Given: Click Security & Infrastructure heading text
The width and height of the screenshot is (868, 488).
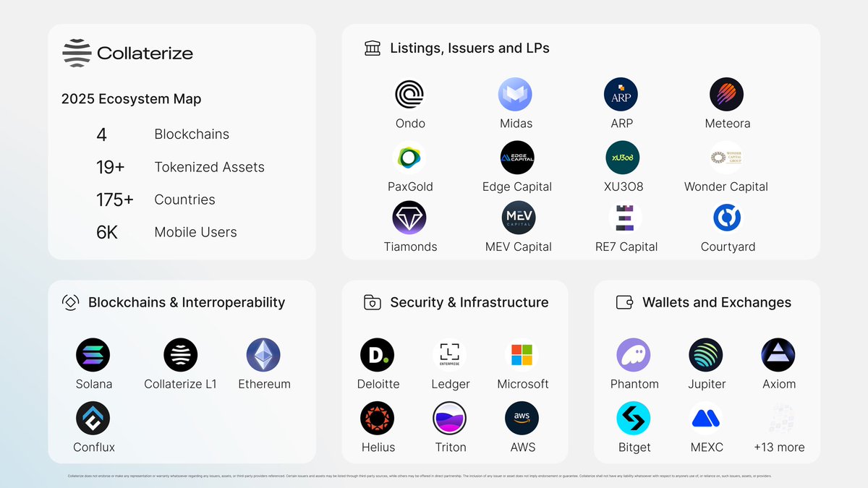Looking at the screenshot, I should tap(469, 302).
